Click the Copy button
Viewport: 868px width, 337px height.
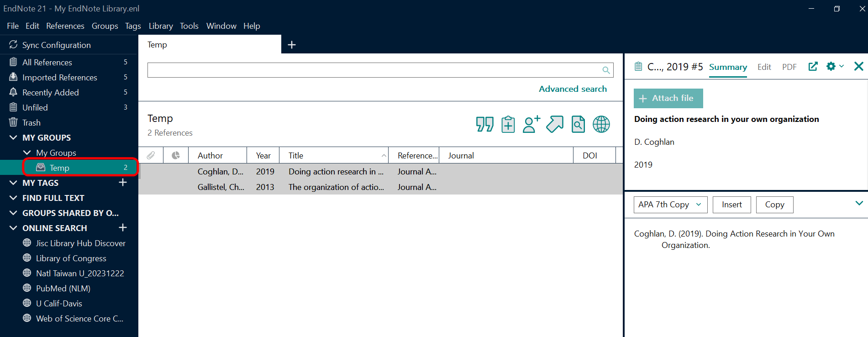click(774, 205)
